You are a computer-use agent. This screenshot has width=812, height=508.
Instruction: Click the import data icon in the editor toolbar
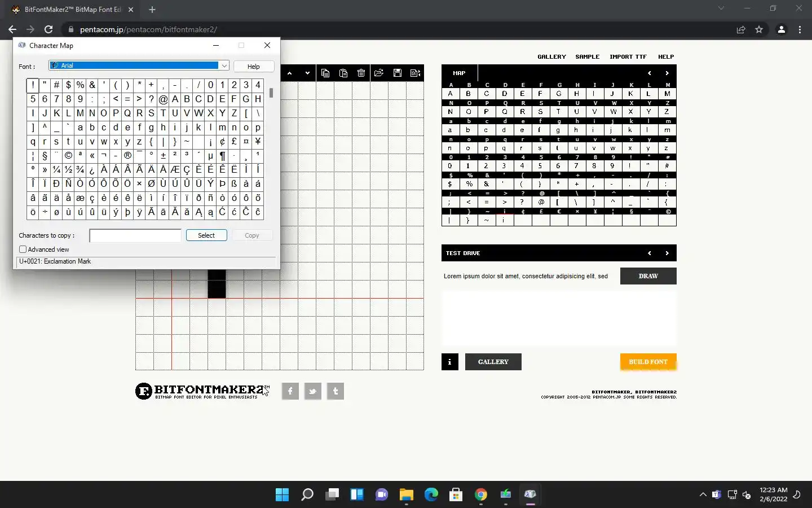tap(416, 73)
